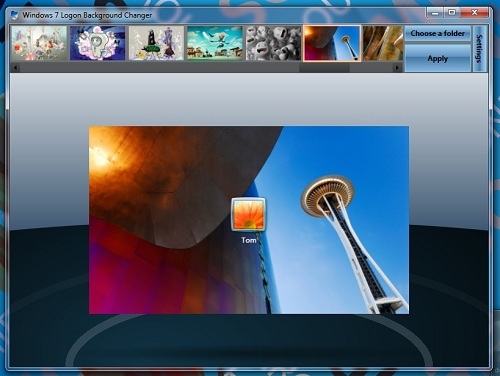This screenshot has height=376, width=500.
Task: Click the Choose a folder button
Action: [x=437, y=33]
